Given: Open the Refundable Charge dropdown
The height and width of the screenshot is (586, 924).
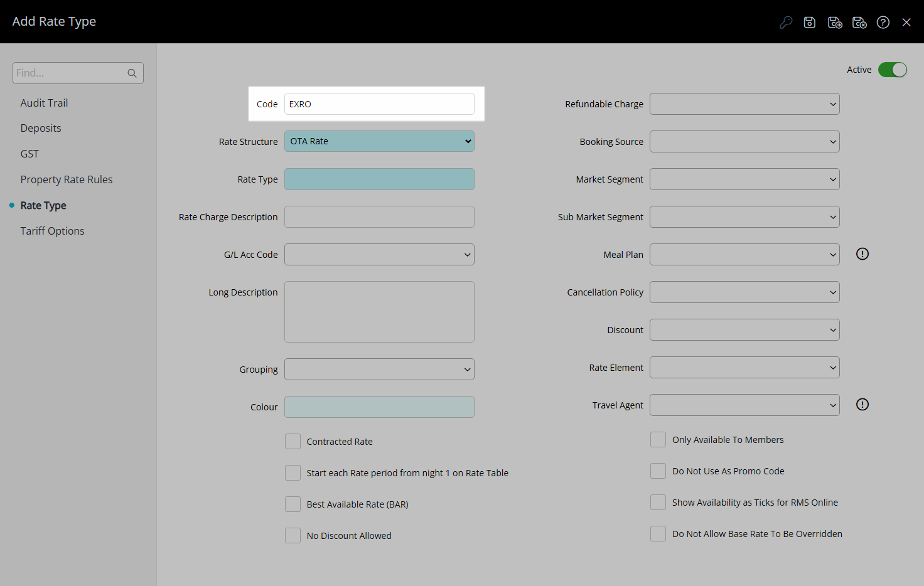Looking at the screenshot, I should (x=744, y=104).
